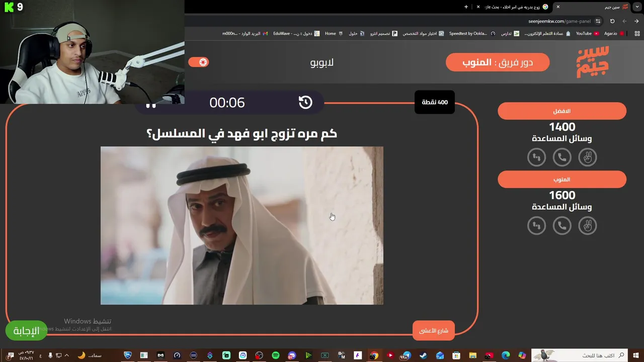
Task: Open Rocket League icon in the taskbar
Action: (x=128, y=355)
